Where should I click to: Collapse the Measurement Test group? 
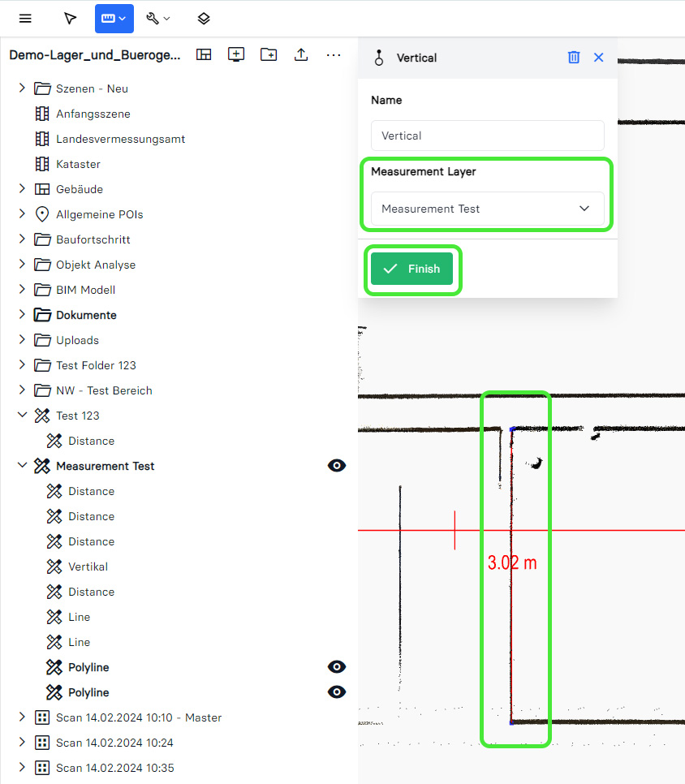[x=22, y=466]
